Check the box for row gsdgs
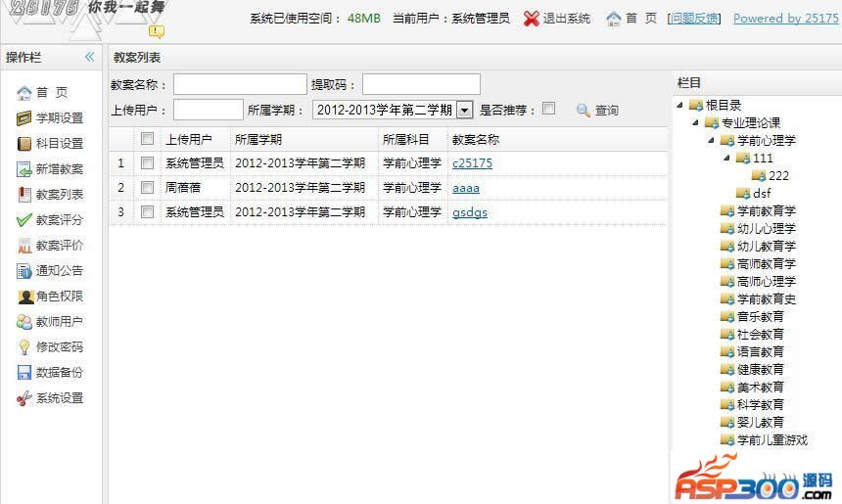This screenshot has height=504, width=842. 147,212
